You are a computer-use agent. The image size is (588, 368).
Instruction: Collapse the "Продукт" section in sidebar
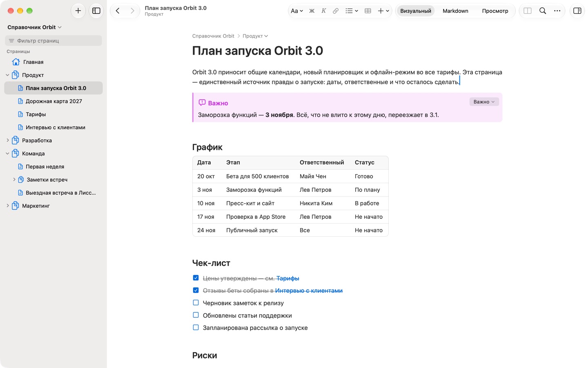coord(7,75)
